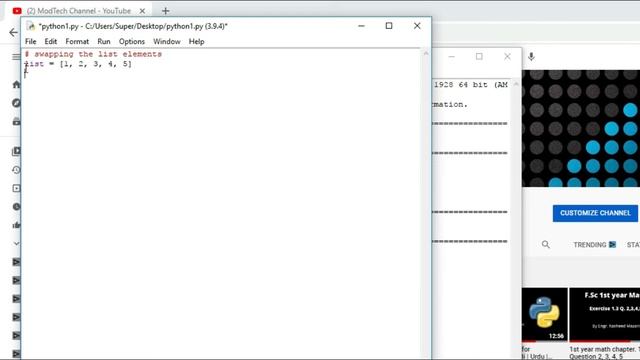The width and height of the screenshot is (640, 360).
Task: Expand the show more chevron in YouTube sidebar
Action: [16, 243]
